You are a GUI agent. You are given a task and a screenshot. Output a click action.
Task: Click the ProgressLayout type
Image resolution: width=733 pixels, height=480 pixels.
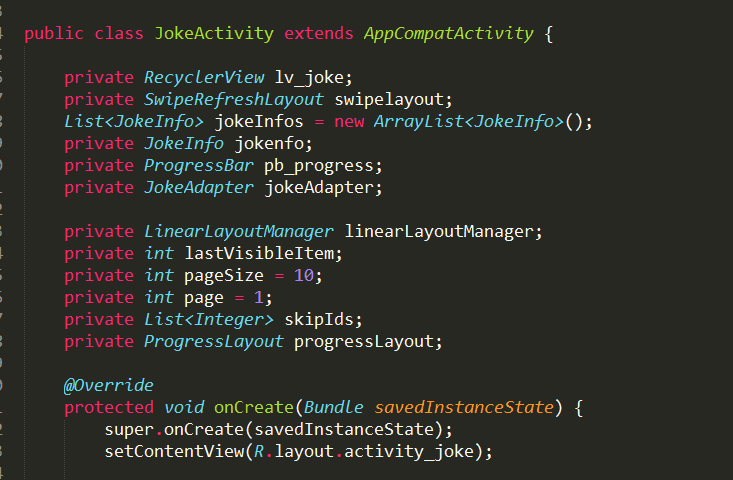pos(214,341)
